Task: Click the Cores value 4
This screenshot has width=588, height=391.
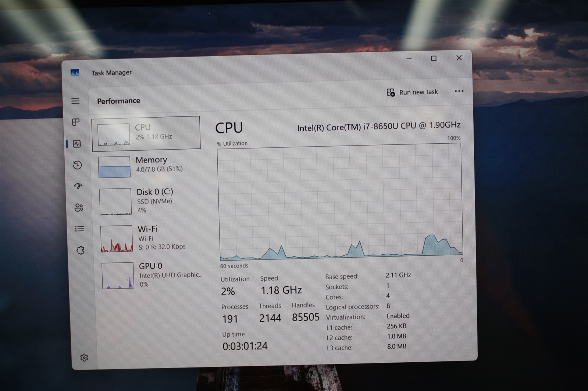Action: (388, 295)
